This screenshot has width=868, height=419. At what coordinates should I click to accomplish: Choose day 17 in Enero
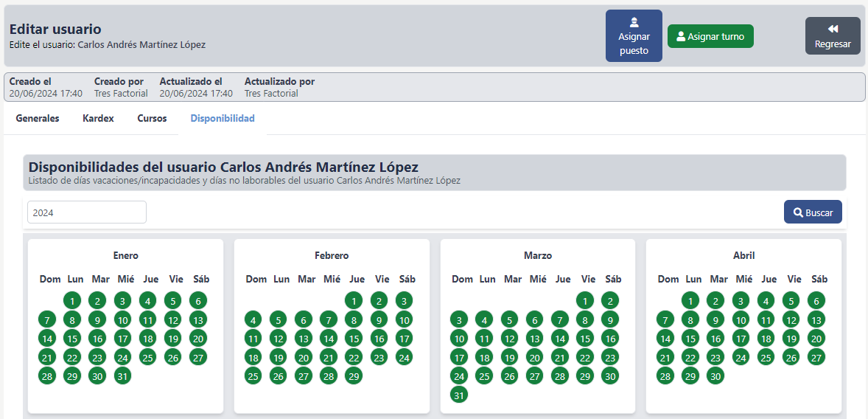click(x=122, y=339)
